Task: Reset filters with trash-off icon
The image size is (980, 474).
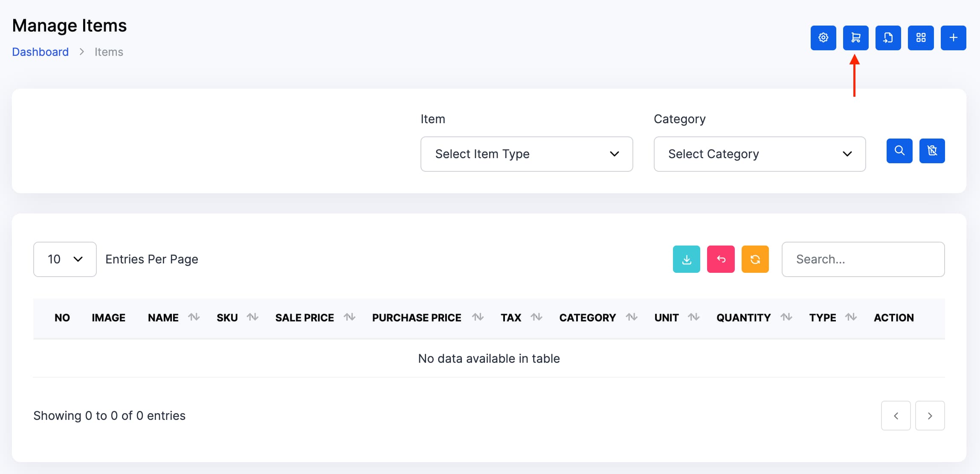Action: point(932,150)
